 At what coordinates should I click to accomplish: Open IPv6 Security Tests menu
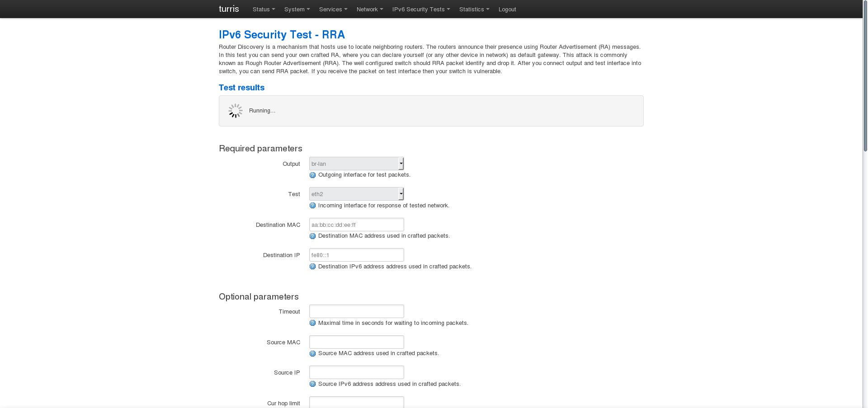click(x=421, y=9)
